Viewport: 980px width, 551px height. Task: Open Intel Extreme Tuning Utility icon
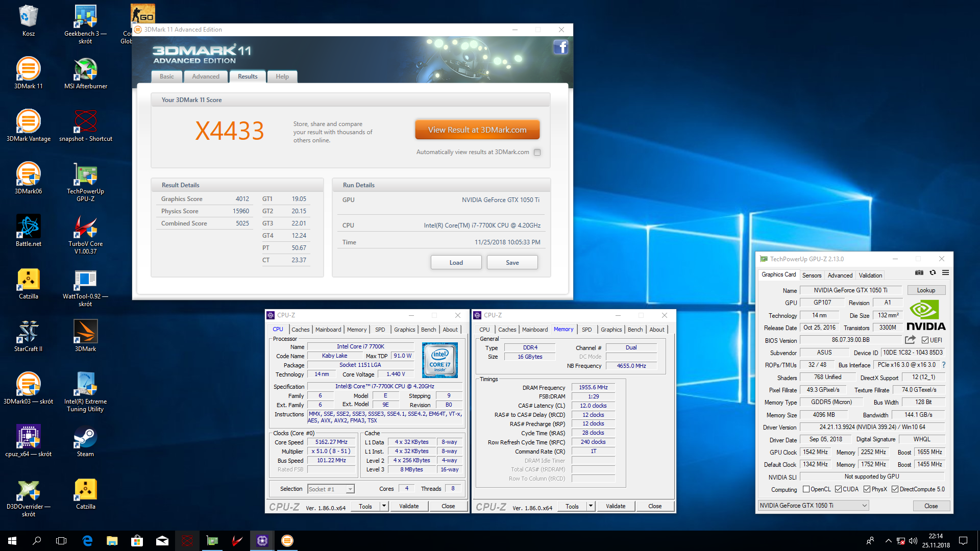point(85,392)
